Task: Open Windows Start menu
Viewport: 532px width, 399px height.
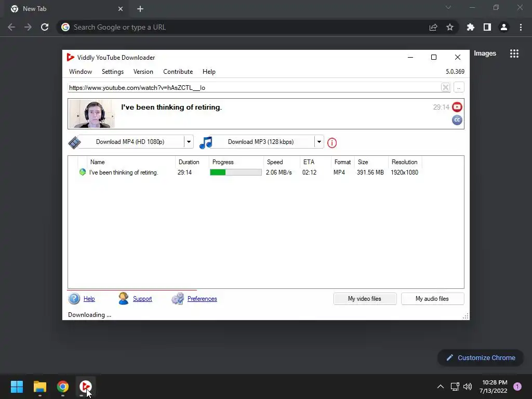Action: [17, 387]
